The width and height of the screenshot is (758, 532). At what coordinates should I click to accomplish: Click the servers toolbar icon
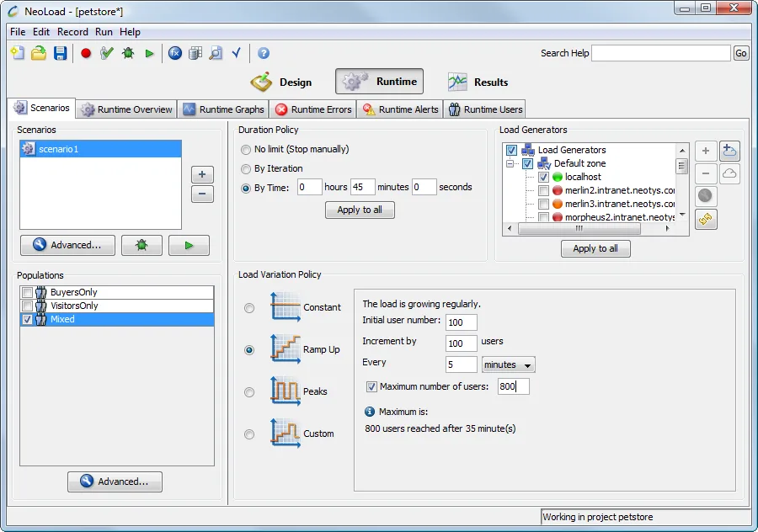(195, 53)
